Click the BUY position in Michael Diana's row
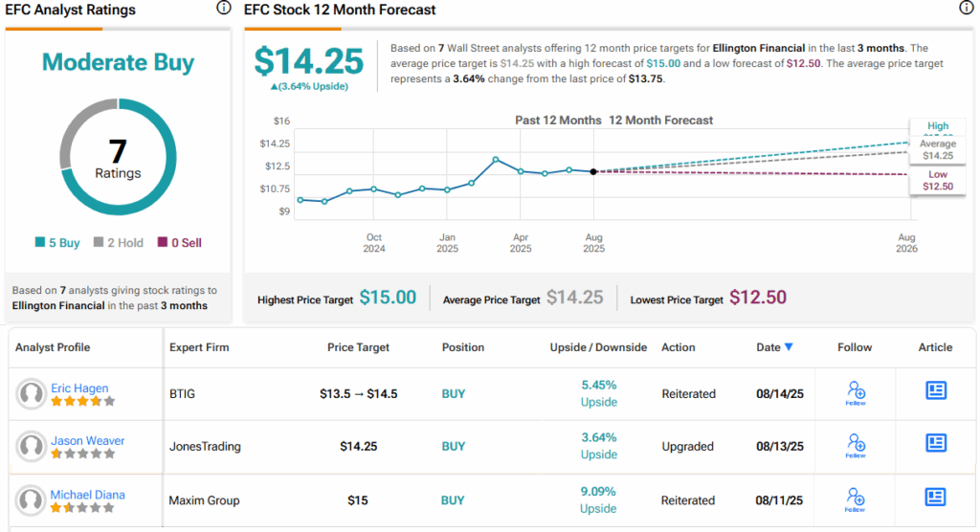 (x=453, y=500)
